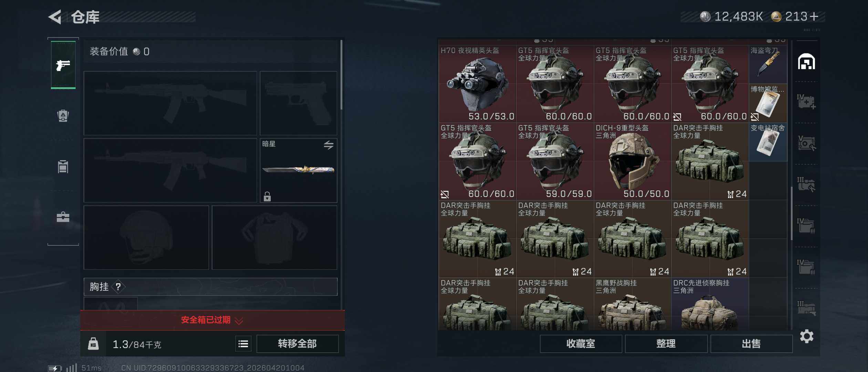Click the warehouse inventory scrollbar
Viewport: 868px width, 372px height.
[792, 214]
